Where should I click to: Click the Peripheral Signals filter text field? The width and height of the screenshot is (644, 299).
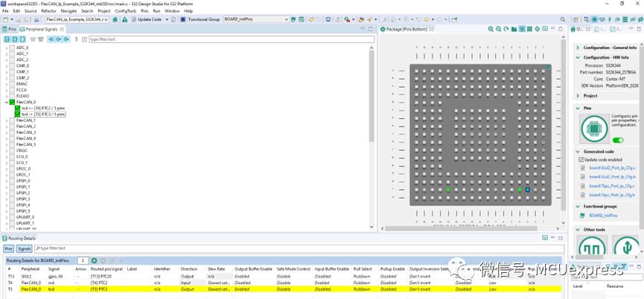pos(232,39)
